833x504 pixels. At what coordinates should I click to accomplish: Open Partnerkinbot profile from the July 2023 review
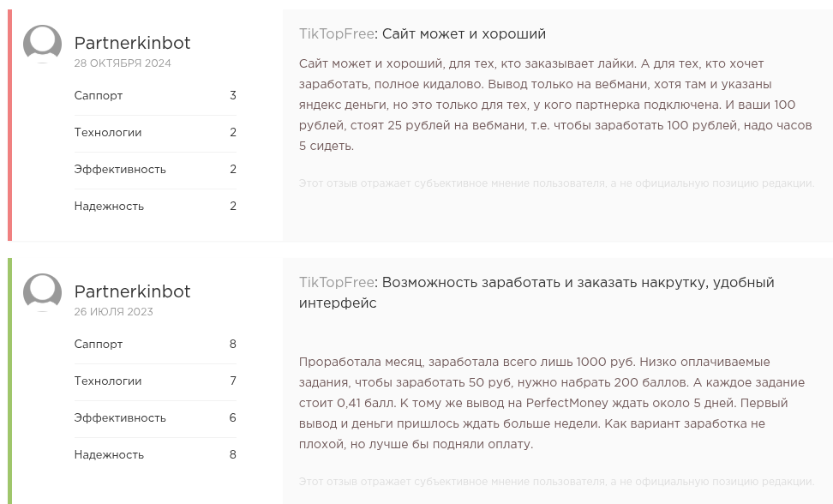pyautogui.click(x=132, y=291)
